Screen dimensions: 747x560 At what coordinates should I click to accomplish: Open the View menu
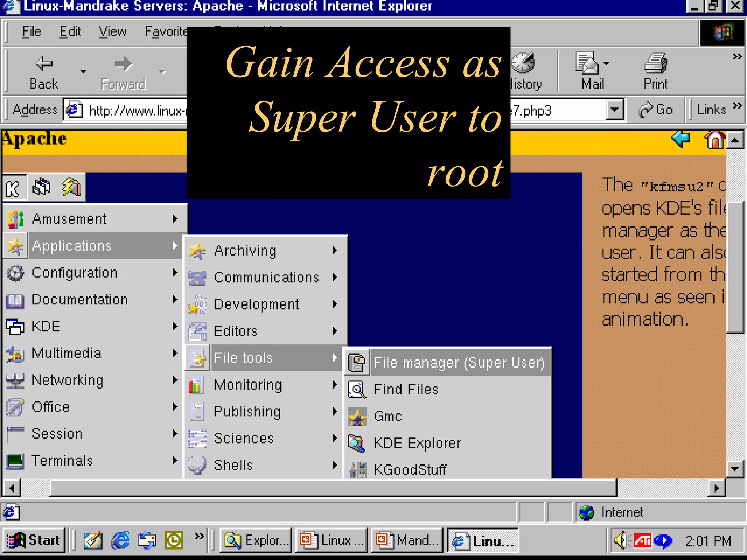(113, 32)
